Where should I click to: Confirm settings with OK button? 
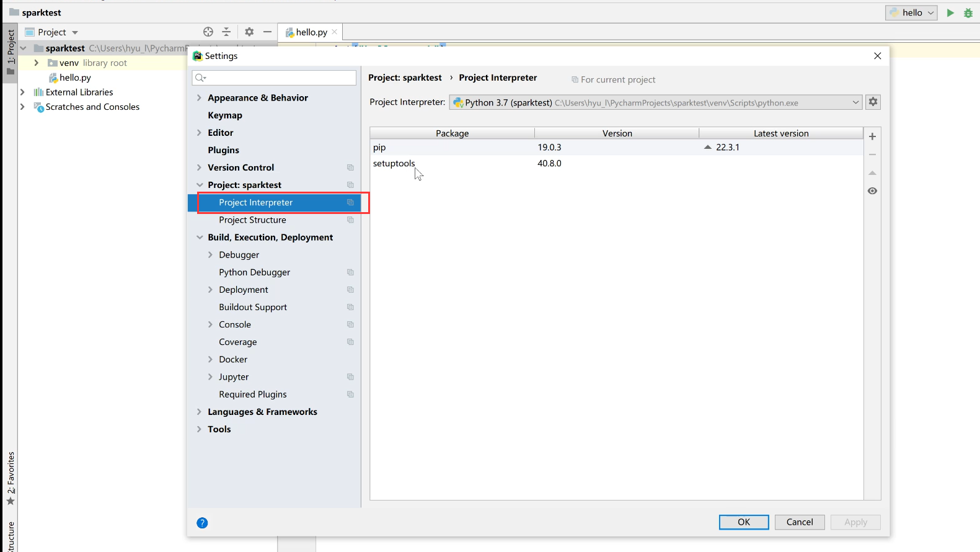click(744, 522)
